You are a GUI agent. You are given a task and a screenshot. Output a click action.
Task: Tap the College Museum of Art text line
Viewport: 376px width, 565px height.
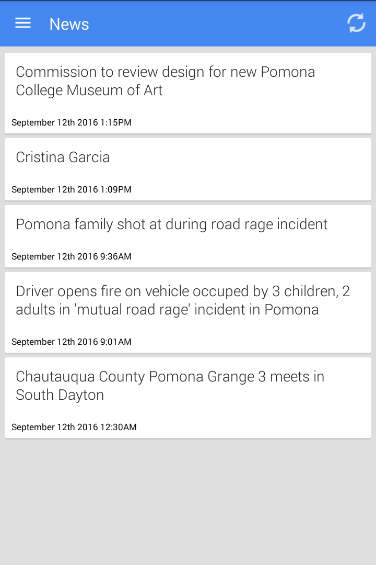[89, 90]
